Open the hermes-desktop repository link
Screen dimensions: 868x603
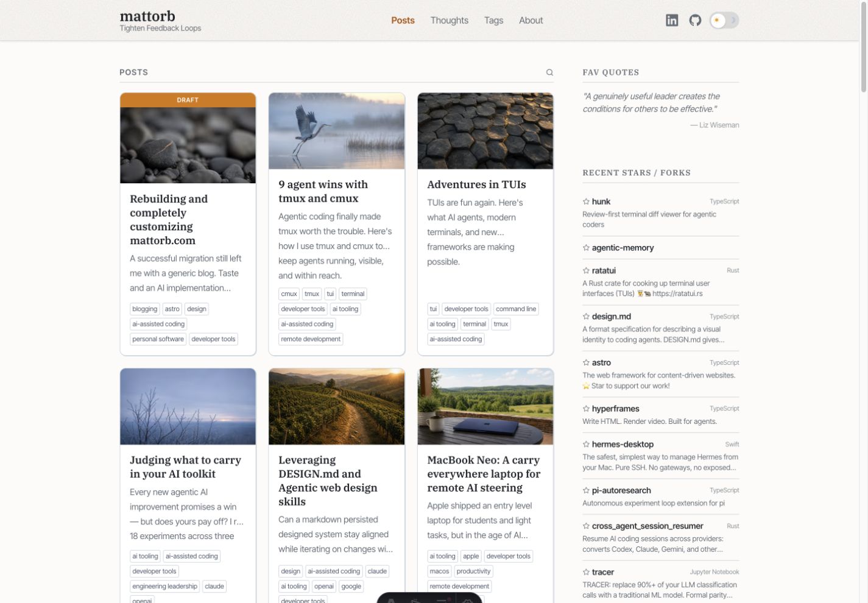click(623, 445)
